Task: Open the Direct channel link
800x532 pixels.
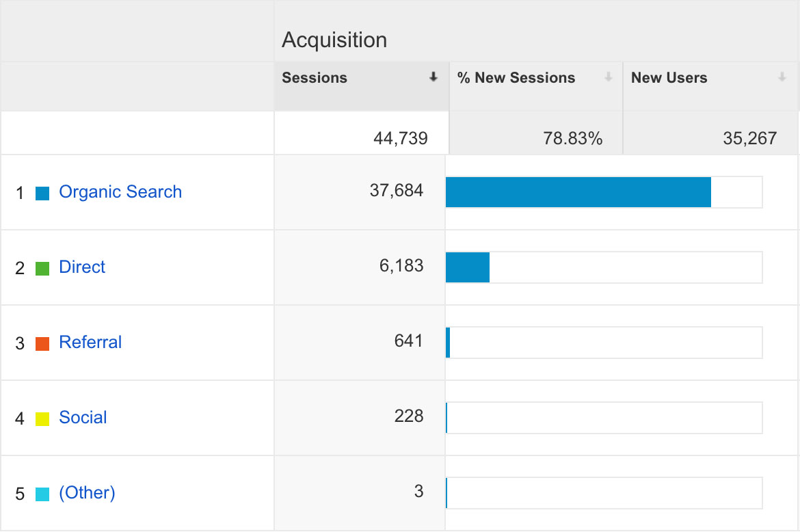Action: [82, 267]
